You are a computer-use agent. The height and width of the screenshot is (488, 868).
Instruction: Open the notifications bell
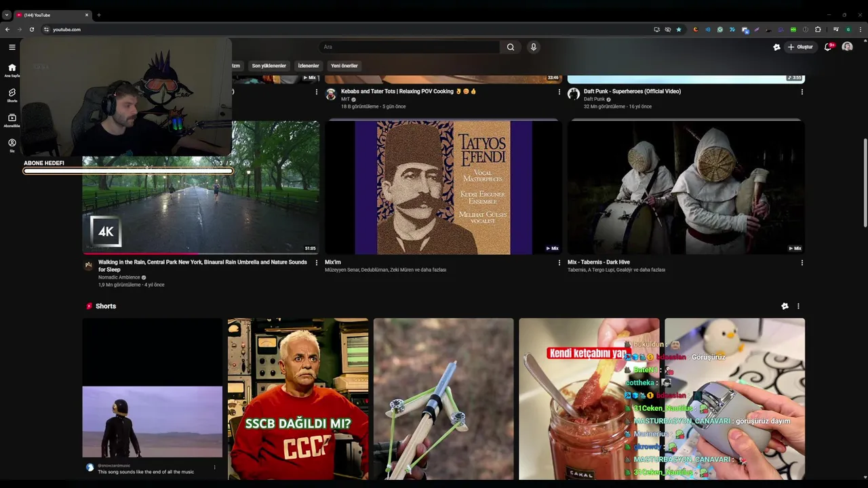[x=828, y=47]
